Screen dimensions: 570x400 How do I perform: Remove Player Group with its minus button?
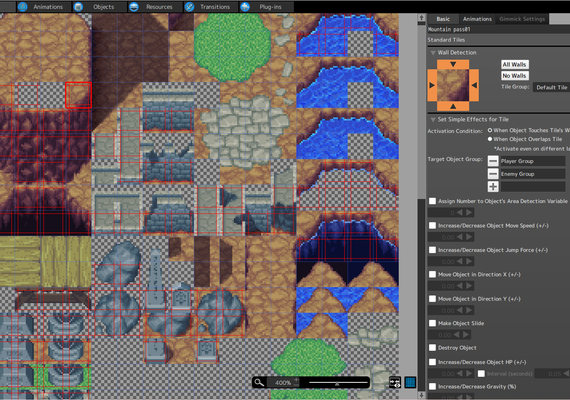pos(493,161)
